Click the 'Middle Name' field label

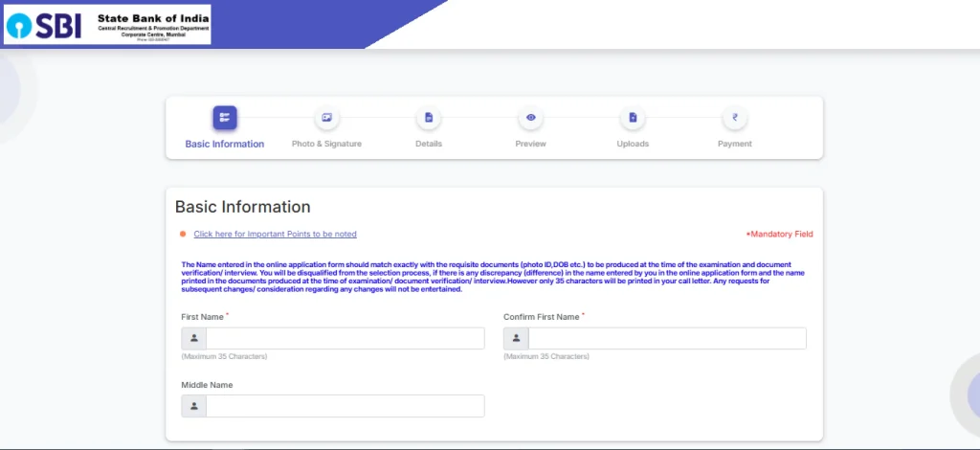pos(207,385)
